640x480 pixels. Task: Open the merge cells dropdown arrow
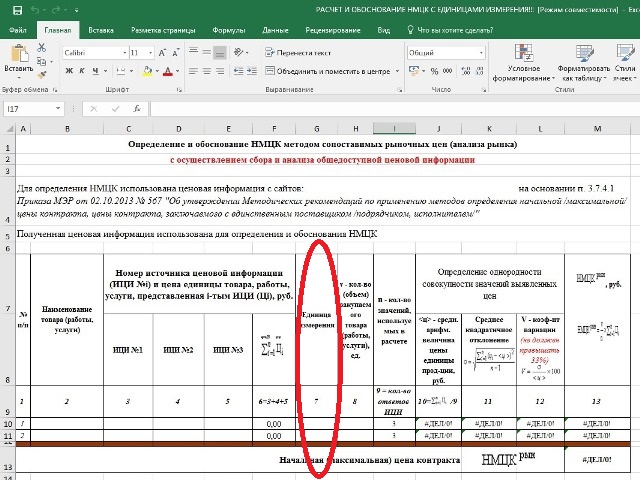tap(397, 71)
